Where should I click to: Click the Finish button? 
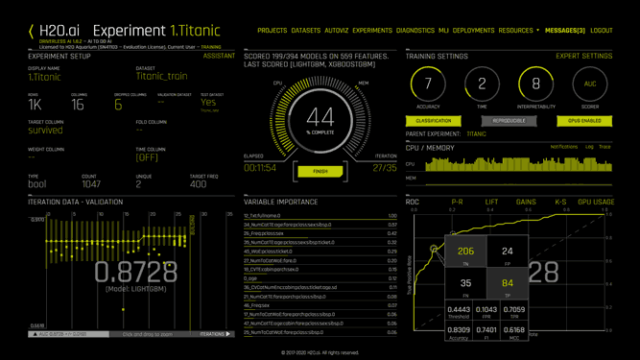point(320,171)
